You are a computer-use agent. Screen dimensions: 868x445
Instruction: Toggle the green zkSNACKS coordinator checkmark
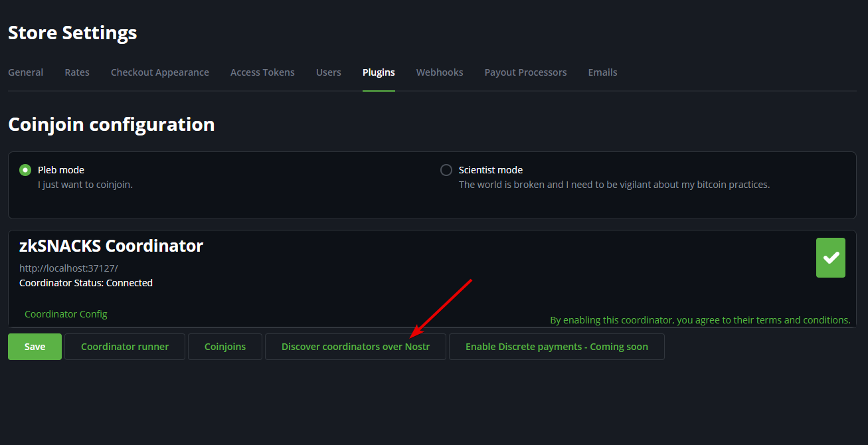coord(830,258)
